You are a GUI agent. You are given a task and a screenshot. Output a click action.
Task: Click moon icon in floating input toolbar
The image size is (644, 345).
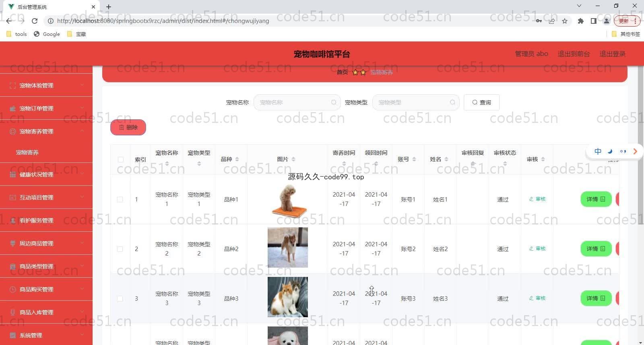pyautogui.click(x=610, y=152)
